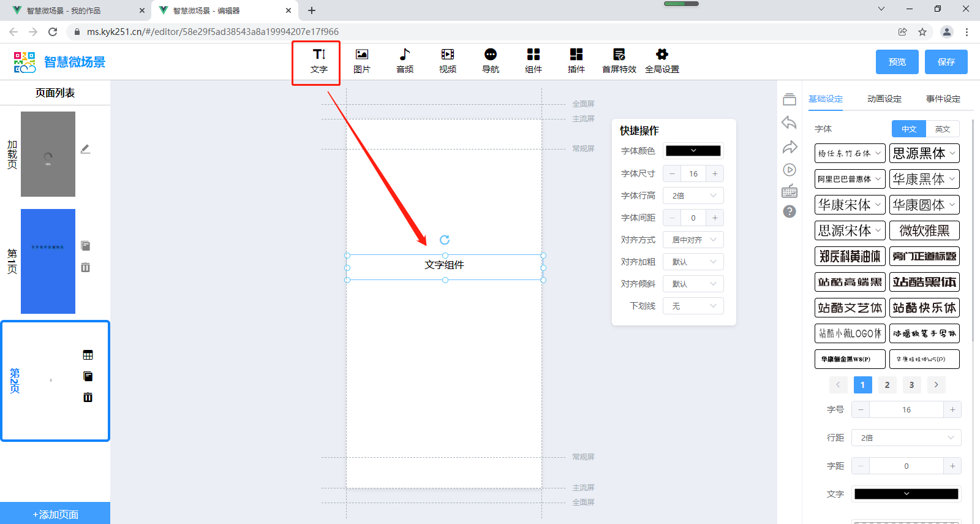The width and height of the screenshot is (980, 524).
Task: Add audio with the 音频 icon
Action: point(404,61)
